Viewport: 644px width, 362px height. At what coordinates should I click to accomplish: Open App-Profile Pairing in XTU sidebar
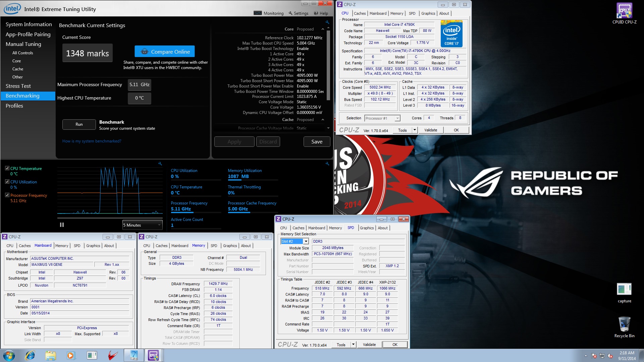click(x=28, y=34)
